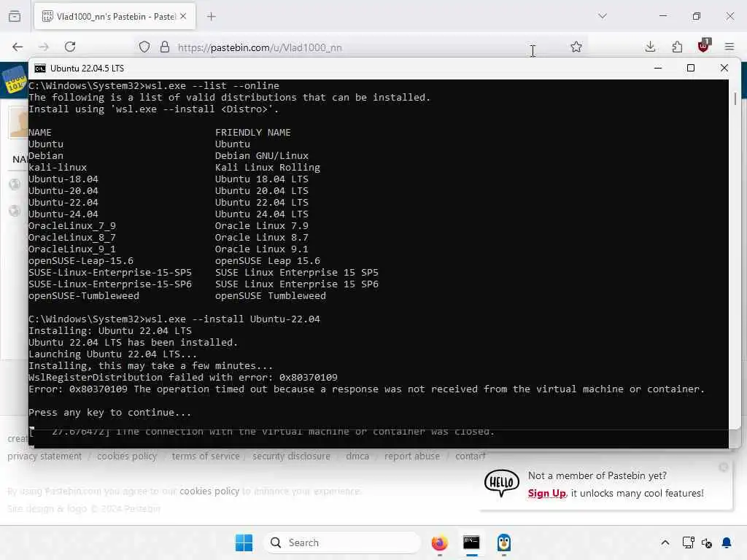The image size is (747, 560).
Task: Click 'OracleLinux_9_1' distribution name
Action: click(72, 249)
